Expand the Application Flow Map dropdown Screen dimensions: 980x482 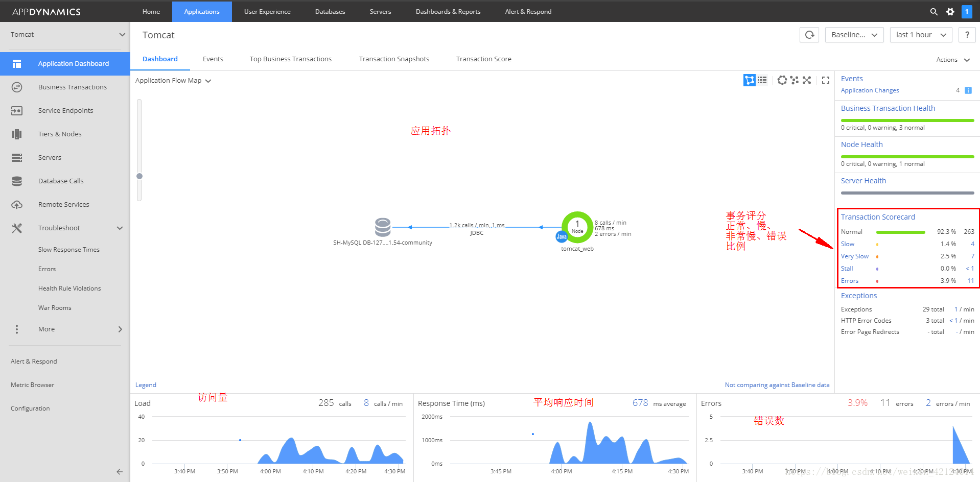(173, 81)
